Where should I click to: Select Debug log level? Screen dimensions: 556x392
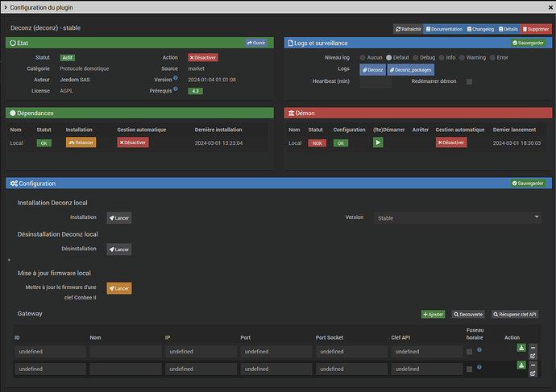click(x=416, y=57)
